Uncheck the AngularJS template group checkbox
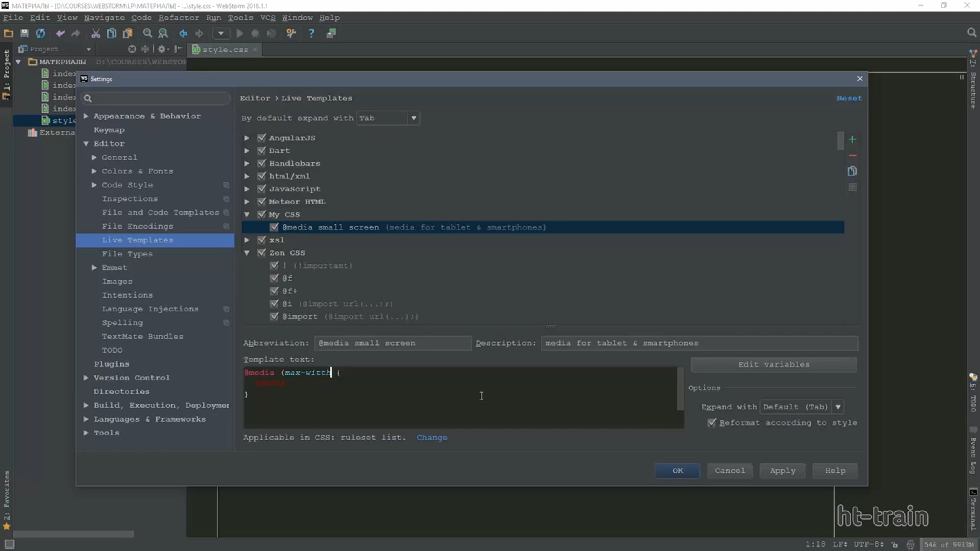The image size is (980, 551). point(262,138)
